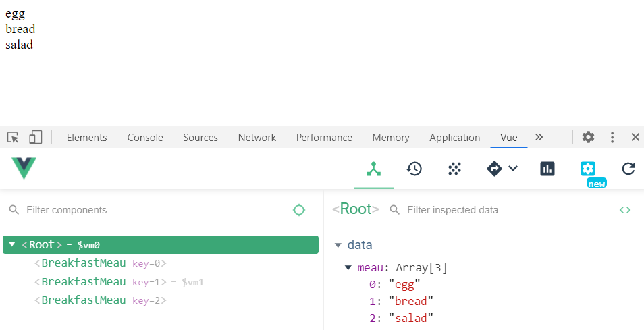Click the open-in-editor code icon
Viewport: 644px width, 330px height.
(625, 210)
